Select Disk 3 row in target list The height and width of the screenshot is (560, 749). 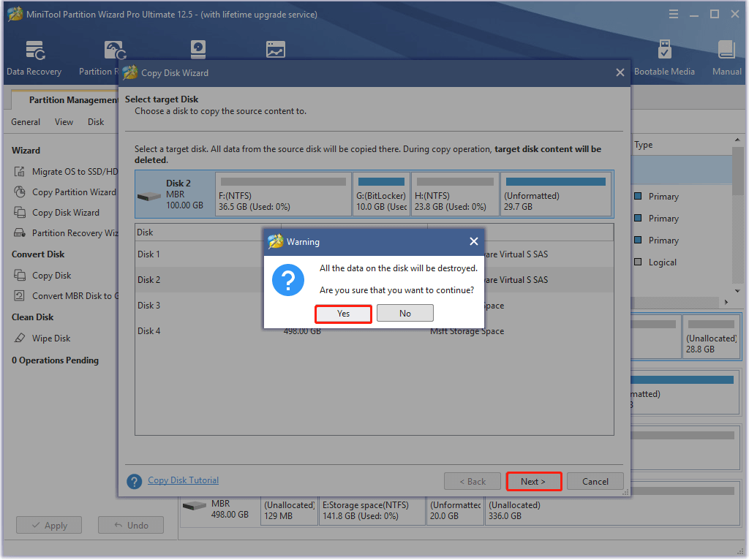[x=374, y=306]
